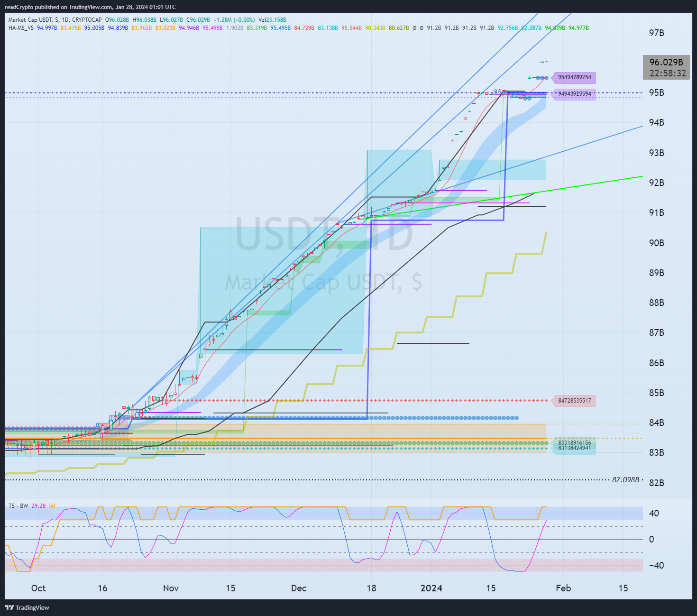Screen dimensions: 697x616
Task: Click the green HA-MS_VS value 94.977B
Action: (579, 28)
